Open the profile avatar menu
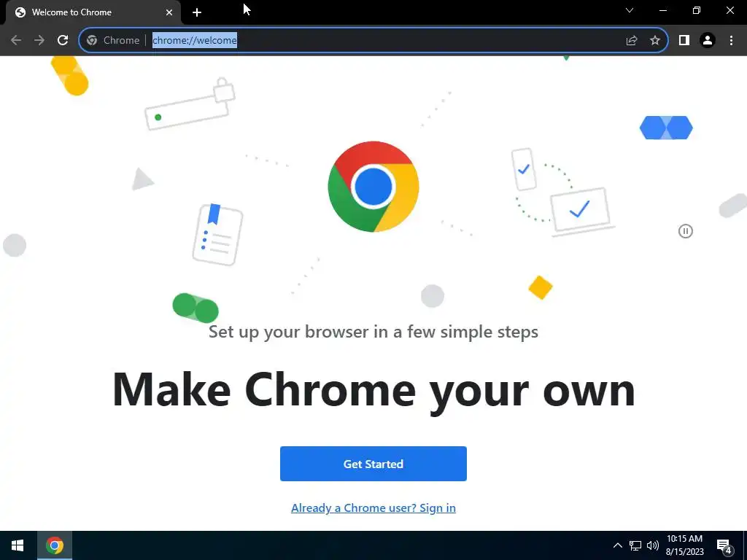747x560 pixels. 708,41
